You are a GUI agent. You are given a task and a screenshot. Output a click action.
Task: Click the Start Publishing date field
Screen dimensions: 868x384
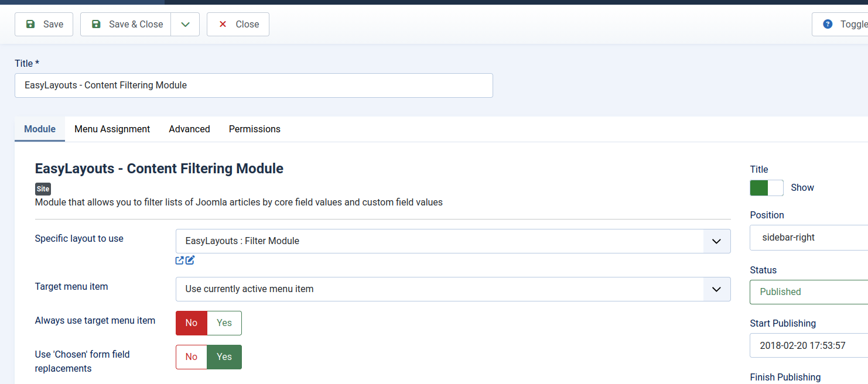(x=809, y=345)
